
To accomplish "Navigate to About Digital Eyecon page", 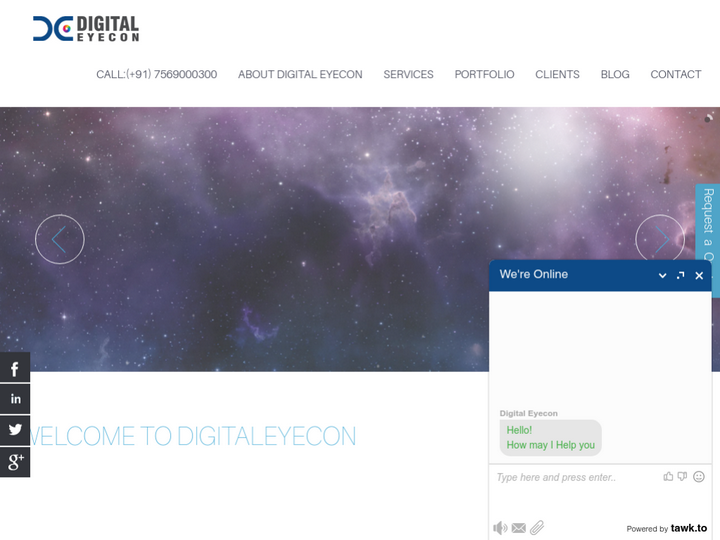I will 300,75.
